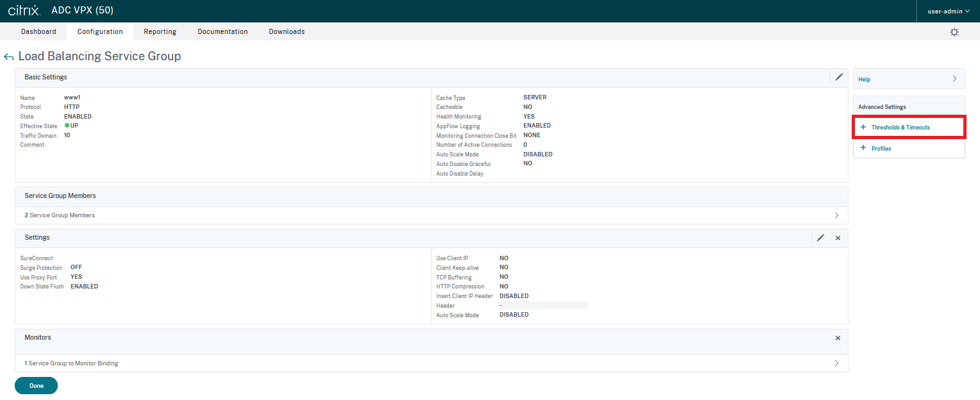Remove the Monitors section with X

(838, 338)
